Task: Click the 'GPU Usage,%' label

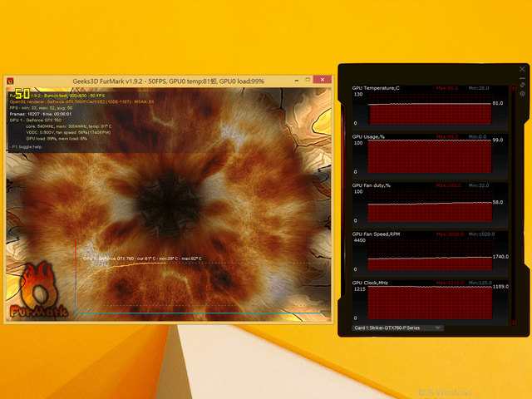Action: [x=368, y=136]
